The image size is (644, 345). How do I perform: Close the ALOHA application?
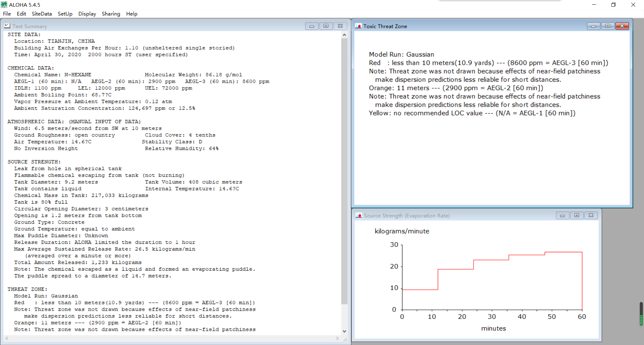coord(633,5)
